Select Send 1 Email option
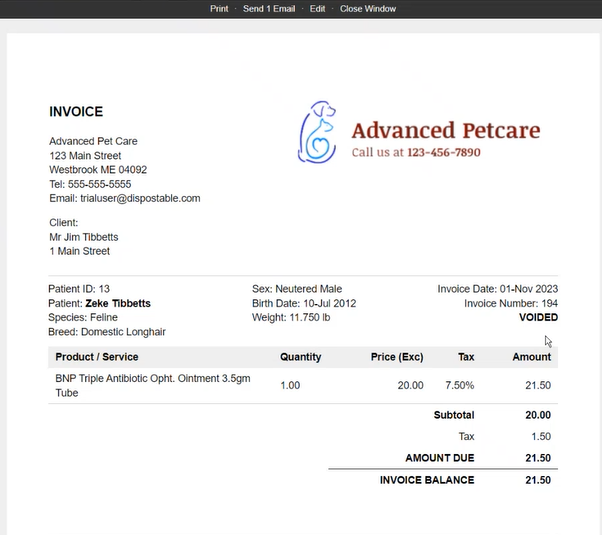This screenshot has height=535, width=602. (x=269, y=9)
